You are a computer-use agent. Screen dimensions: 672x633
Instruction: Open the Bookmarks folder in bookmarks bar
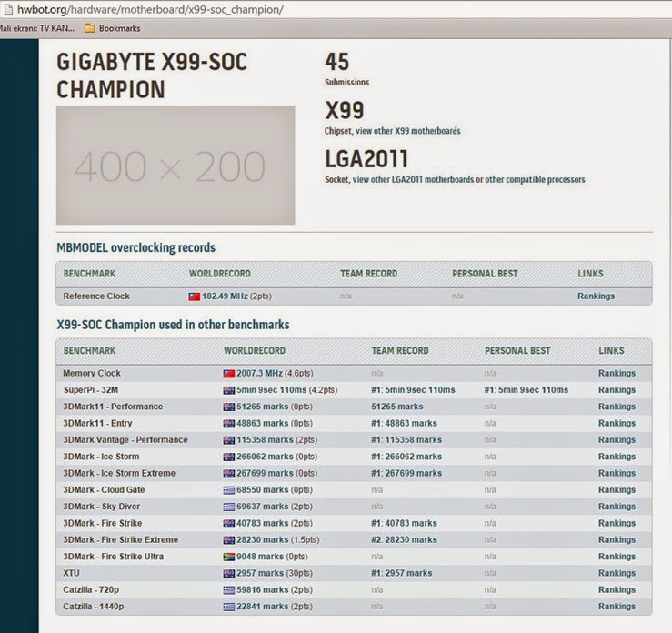pos(113,28)
